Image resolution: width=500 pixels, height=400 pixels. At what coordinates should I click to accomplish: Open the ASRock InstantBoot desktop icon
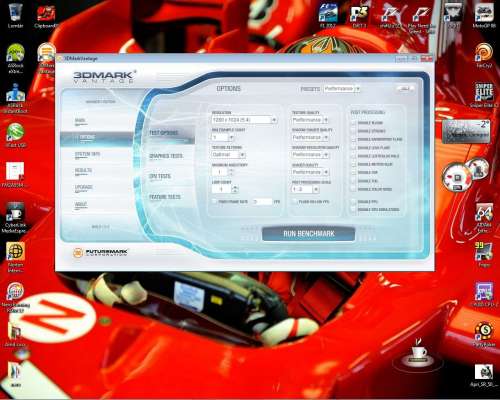[x=15, y=98]
